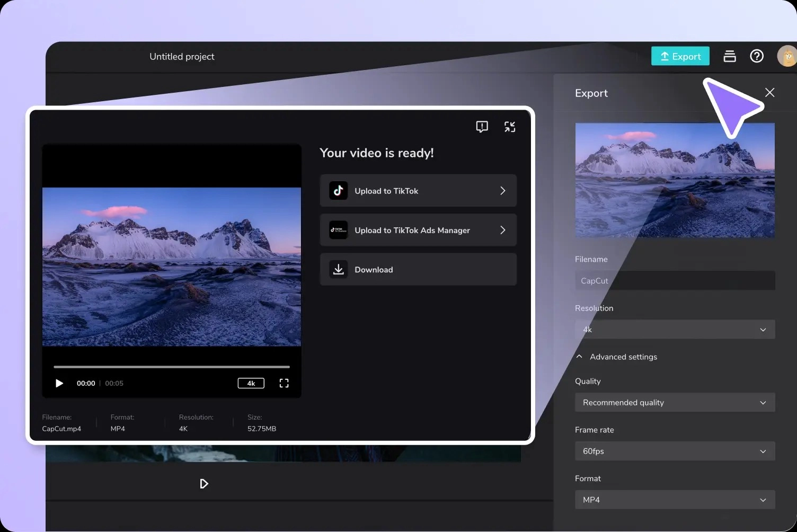Open the Recommended quality dropdown
This screenshot has width=797, height=532.
[675, 403]
